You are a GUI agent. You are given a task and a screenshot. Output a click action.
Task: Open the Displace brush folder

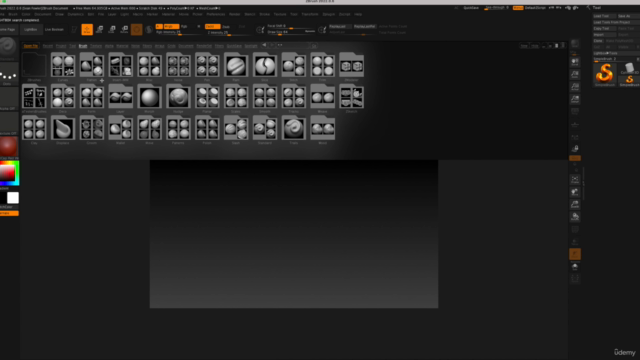click(x=63, y=129)
